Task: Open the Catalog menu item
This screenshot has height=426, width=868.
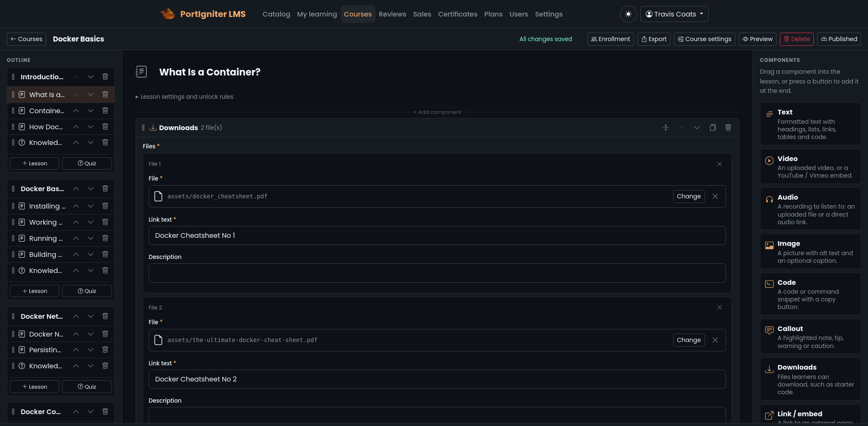Action: click(276, 14)
